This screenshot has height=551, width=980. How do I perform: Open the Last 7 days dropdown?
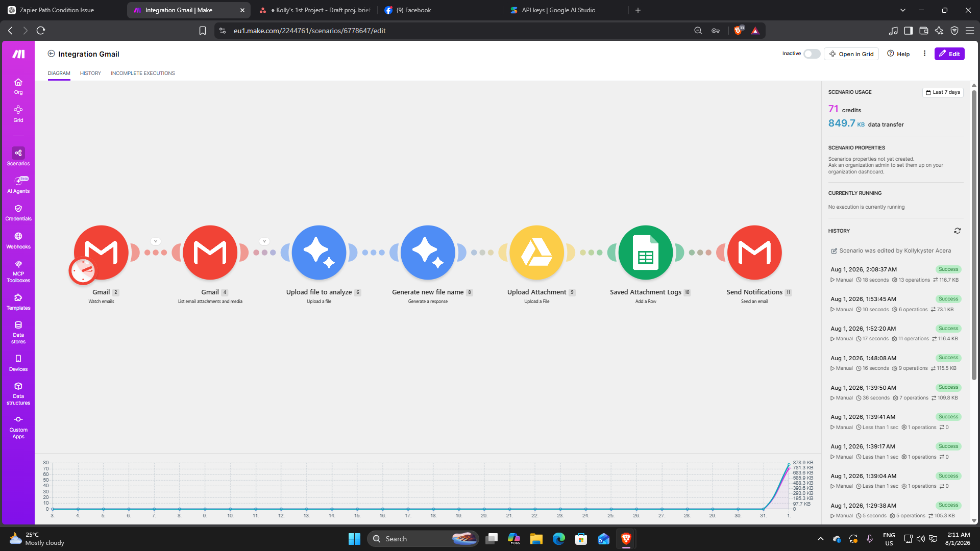point(943,92)
